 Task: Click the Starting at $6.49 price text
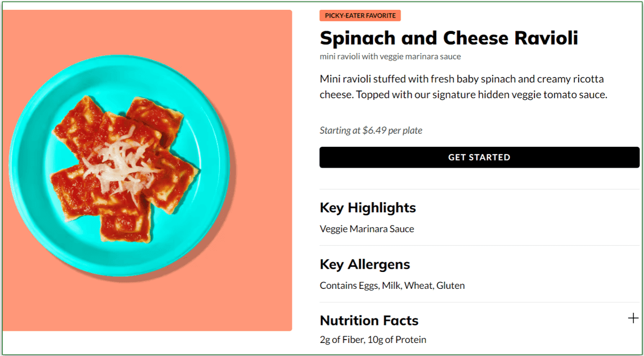coord(371,130)
